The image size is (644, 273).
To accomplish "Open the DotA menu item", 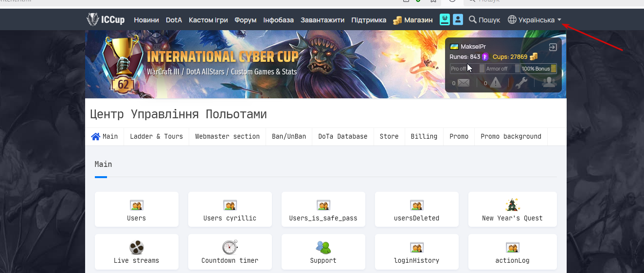I will [174, 20].
